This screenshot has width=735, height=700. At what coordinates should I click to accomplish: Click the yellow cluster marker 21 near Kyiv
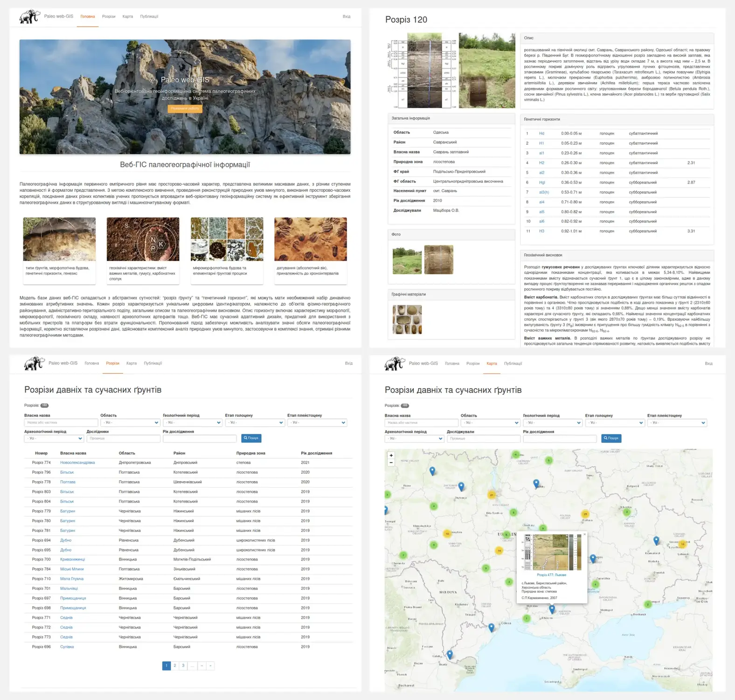click(x=492, y=495)
